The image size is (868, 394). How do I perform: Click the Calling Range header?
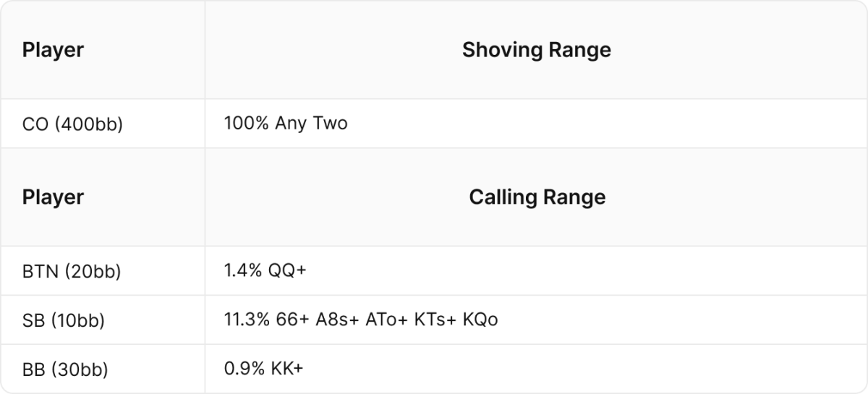[537, 197]
